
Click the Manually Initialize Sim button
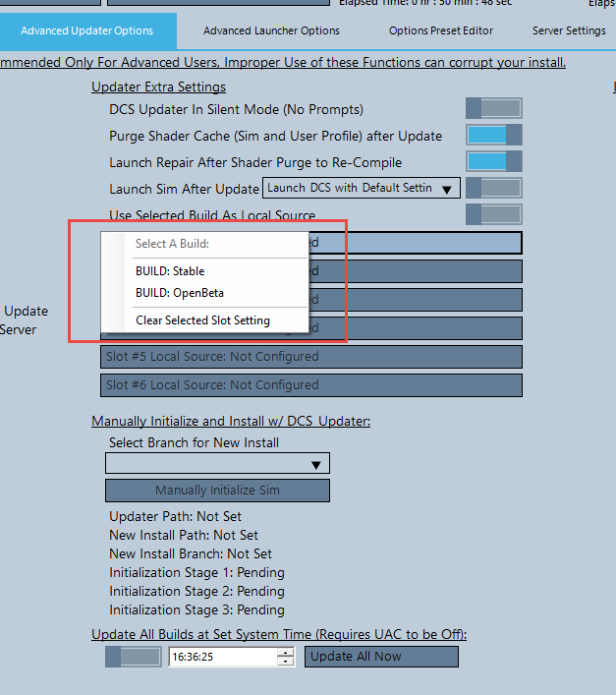[217, 491]
